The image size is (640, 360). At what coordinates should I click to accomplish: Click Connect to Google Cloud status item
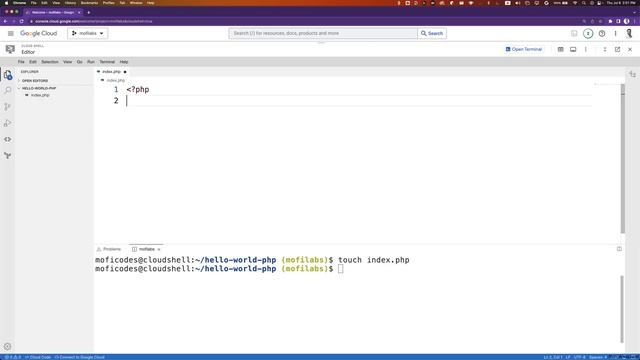click(80, 357)
